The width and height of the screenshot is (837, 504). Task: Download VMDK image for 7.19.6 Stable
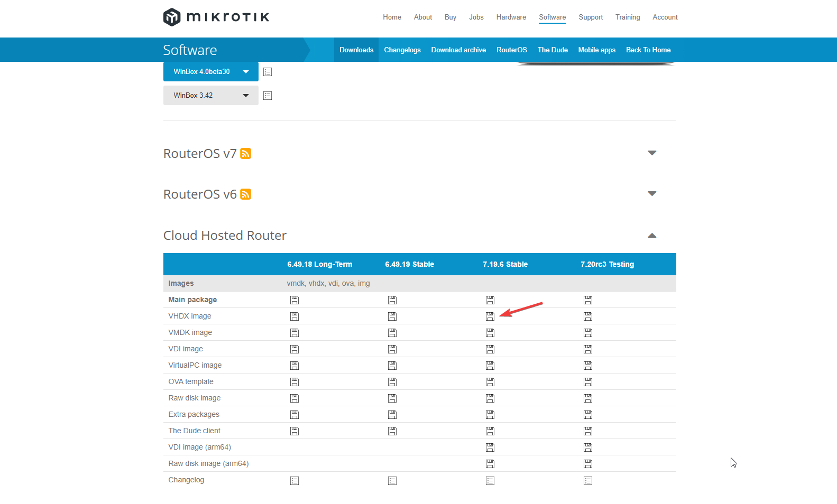pyautogui.click(x=490, y=333)
